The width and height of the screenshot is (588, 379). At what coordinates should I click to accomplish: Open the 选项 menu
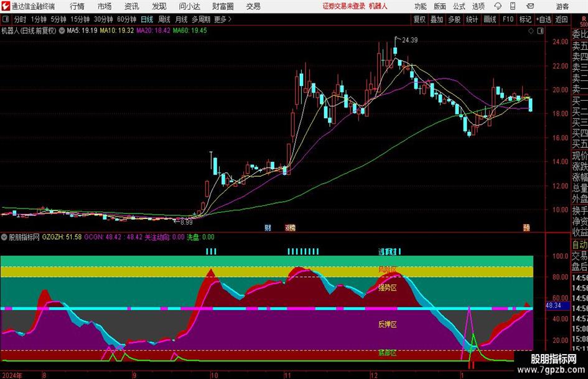478,6
